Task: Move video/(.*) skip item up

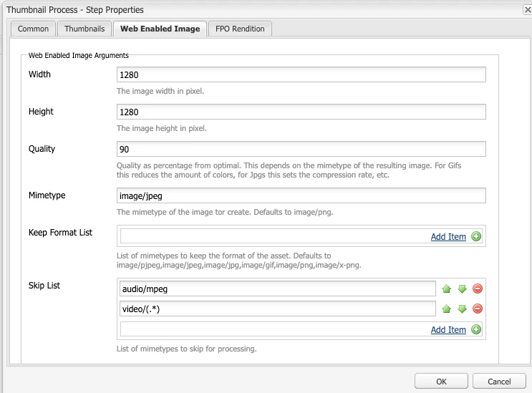Action: click(x=447, y=309)
